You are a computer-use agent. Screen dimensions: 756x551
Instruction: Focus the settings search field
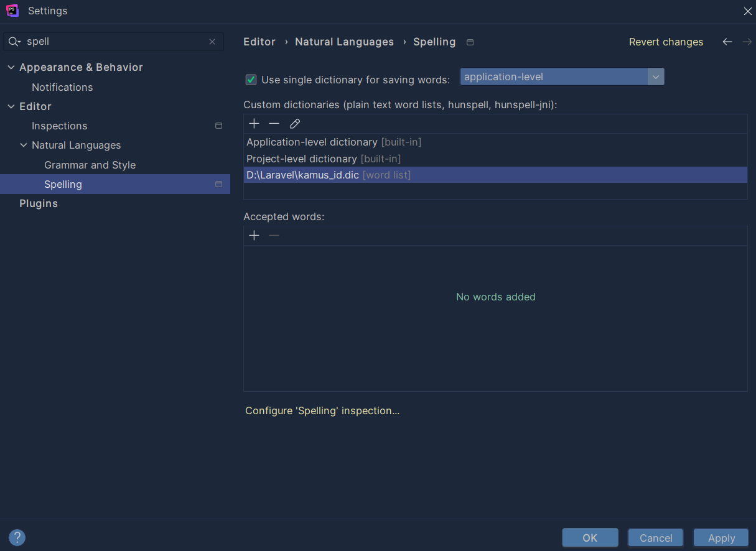[x=114, y=42]
